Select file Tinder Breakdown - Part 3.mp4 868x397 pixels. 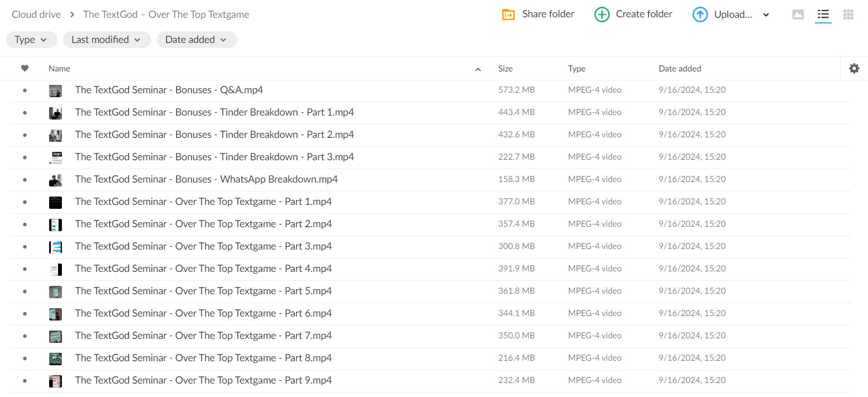[215, 157]
